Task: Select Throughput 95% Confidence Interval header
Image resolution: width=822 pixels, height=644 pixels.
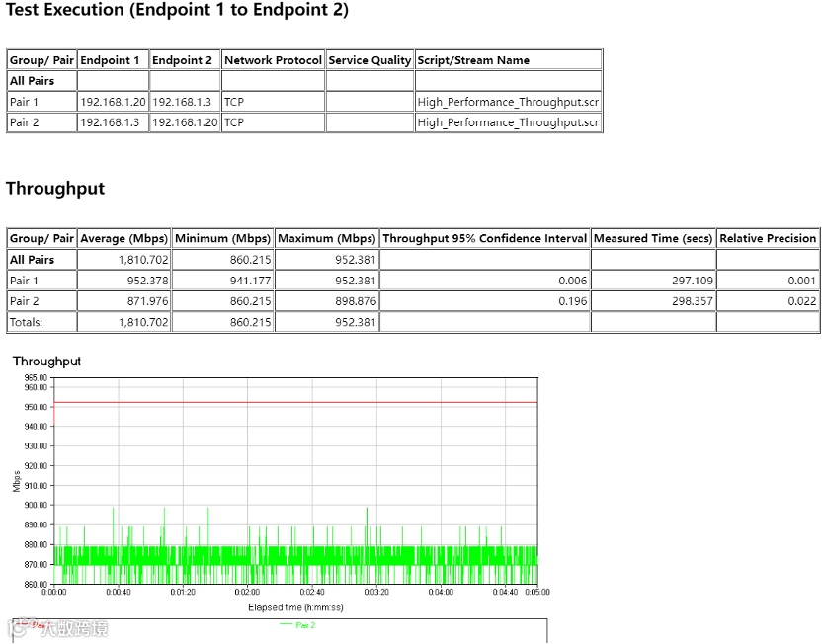Action: 485,238
